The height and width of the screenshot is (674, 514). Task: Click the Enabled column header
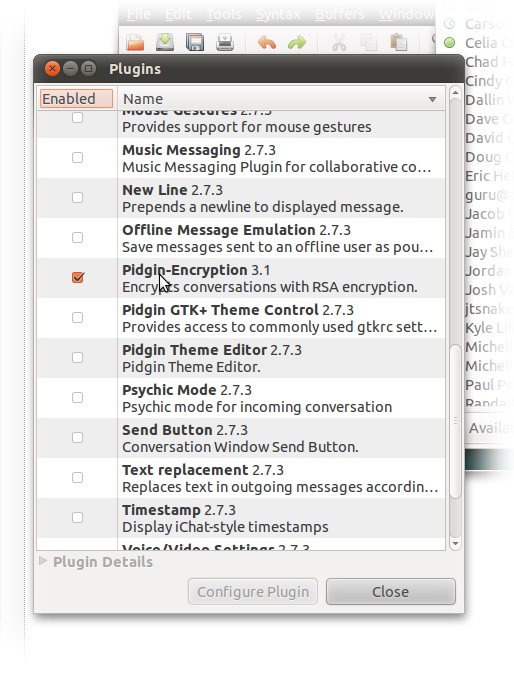click(x=76, y=98)
